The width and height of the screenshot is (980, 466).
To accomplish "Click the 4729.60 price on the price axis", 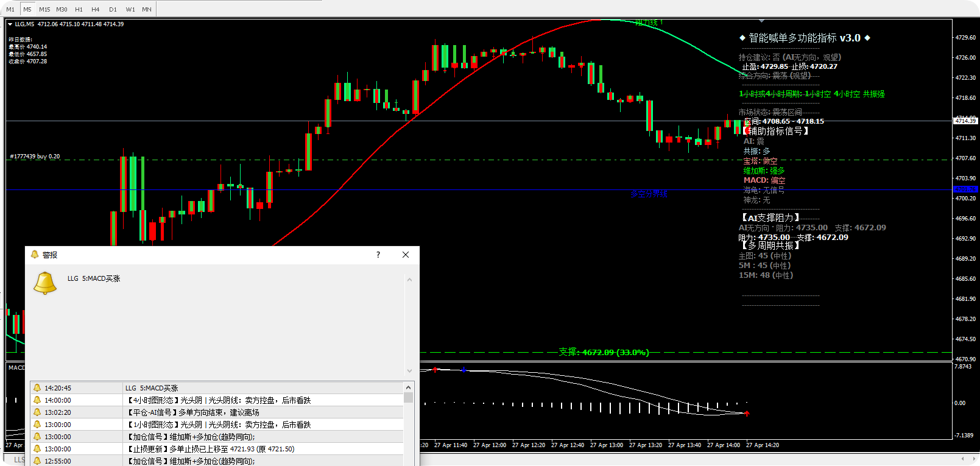I will (965, 38).
